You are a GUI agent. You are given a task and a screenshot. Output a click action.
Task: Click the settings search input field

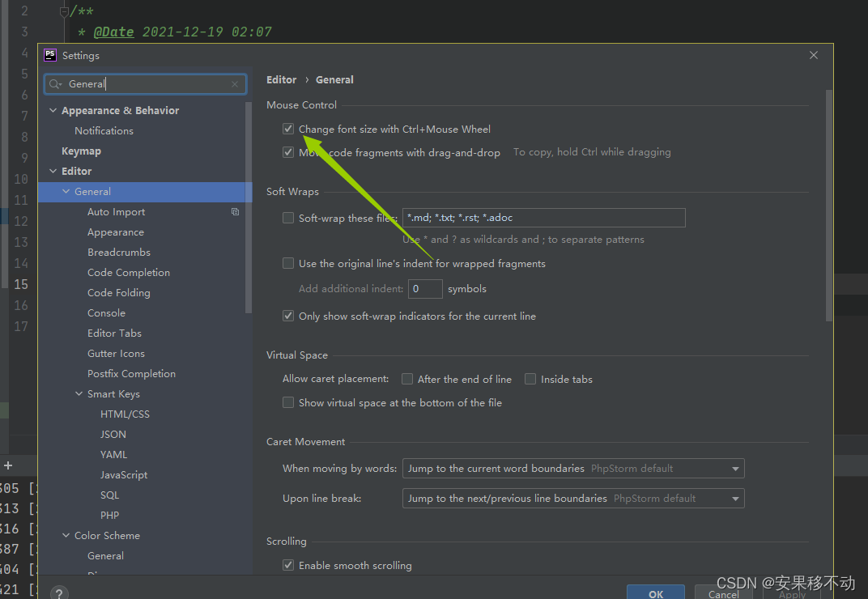pos(146,84)
